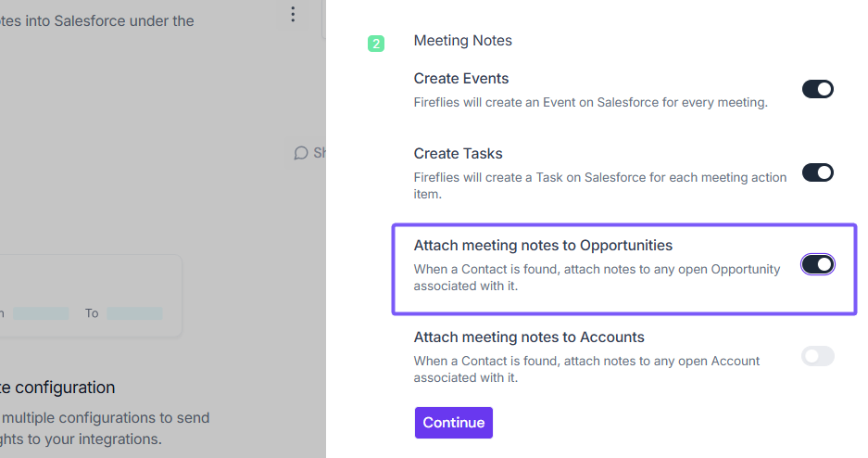Select the Attach meeting notes to Accounts title
This screenshot has height=458, width=868.
coord(529,337)
